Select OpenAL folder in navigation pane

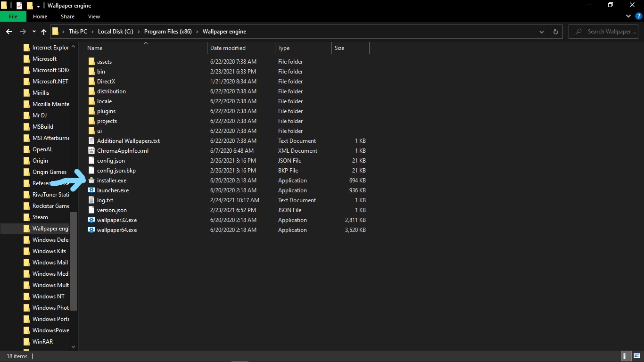point(42,149)
